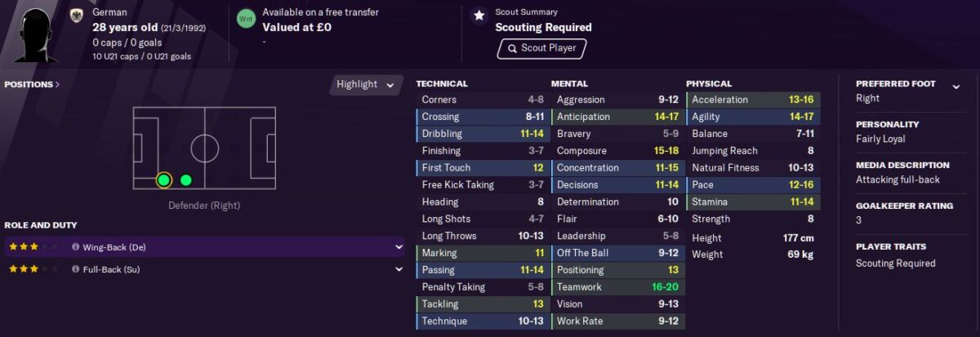
Task: Click the Teamwork attribute row
Action: pyautogui.click(x=618, y=287)
